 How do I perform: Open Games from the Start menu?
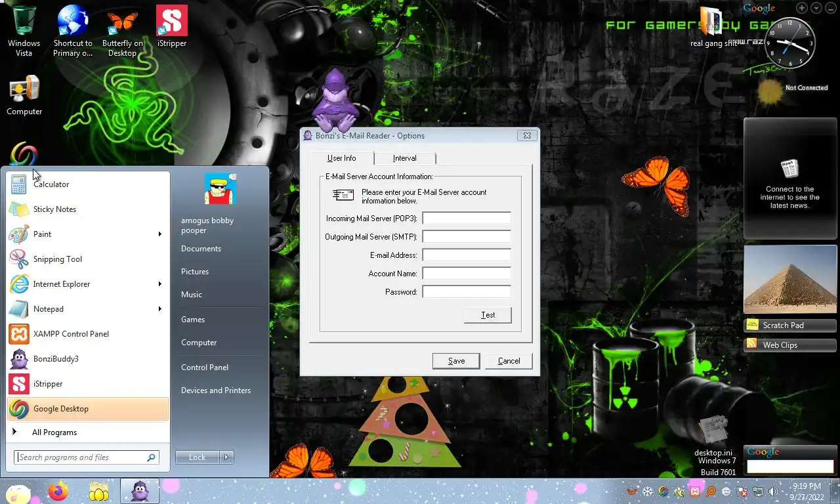click(193, 320)
